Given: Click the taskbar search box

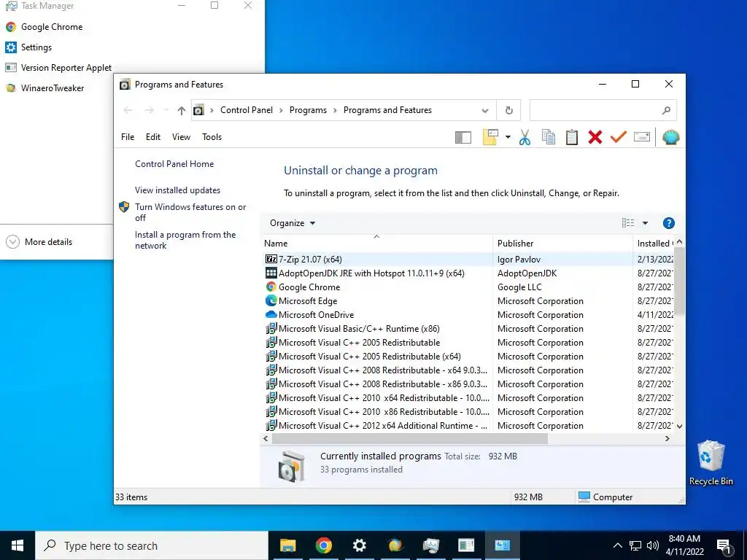Looking at the screenshot, I should (152, 545).
